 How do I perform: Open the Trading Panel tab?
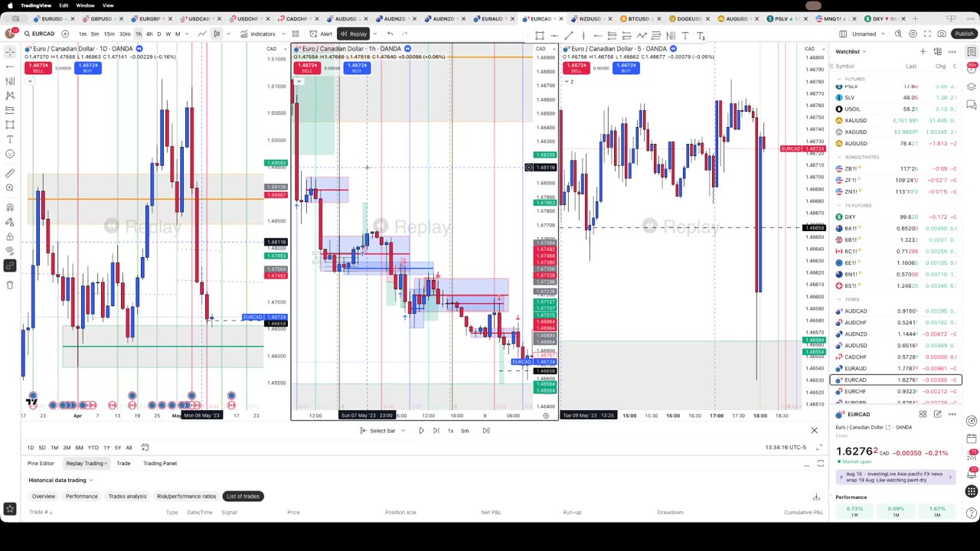click(x=160, y=463)
